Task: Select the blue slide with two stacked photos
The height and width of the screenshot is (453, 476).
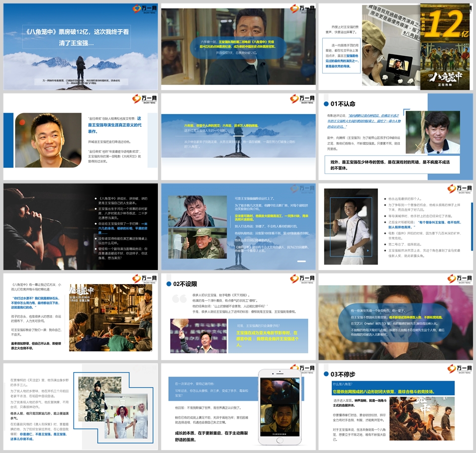Action: [x=238, y=226]
